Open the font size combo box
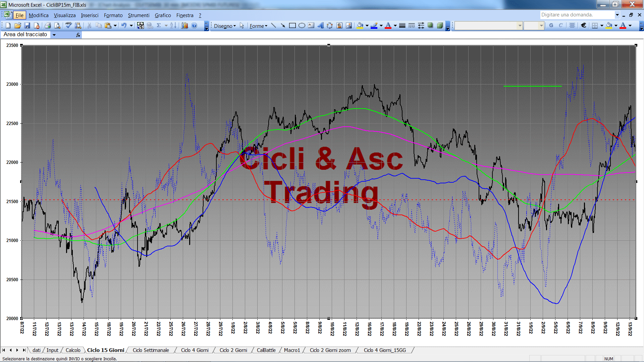The height and width of the screenshot is (362, 644). click(x=534, y=25)
